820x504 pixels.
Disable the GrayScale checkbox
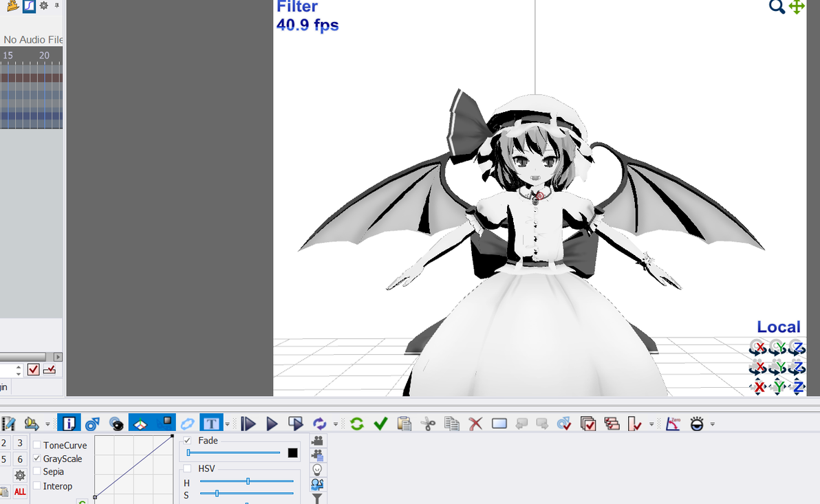(x=37, y=459)
